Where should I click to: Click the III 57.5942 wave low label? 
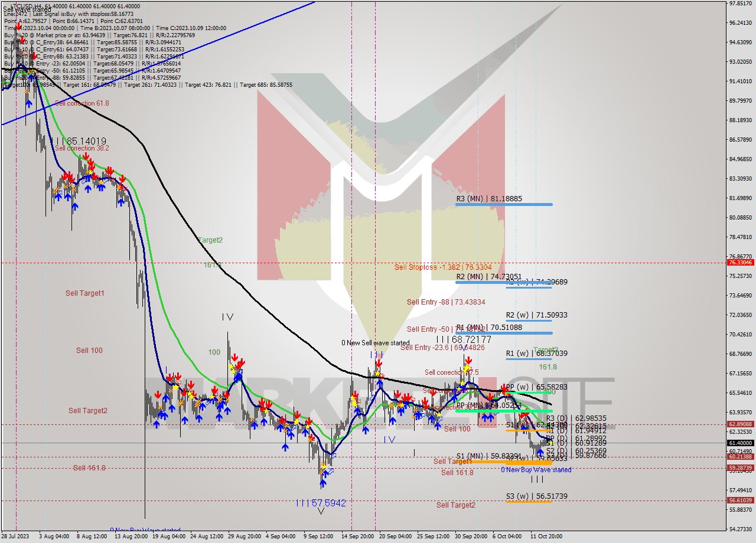321,503
